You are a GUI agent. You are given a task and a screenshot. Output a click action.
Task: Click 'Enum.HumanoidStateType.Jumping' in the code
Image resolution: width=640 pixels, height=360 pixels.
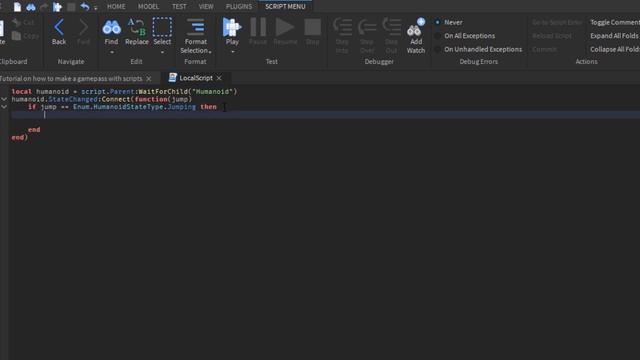134,107
